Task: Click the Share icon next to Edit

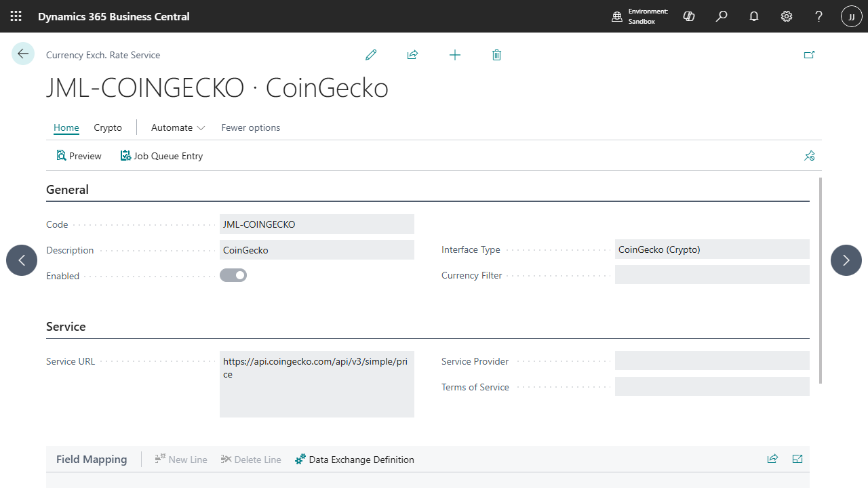Action: (412, 55)
